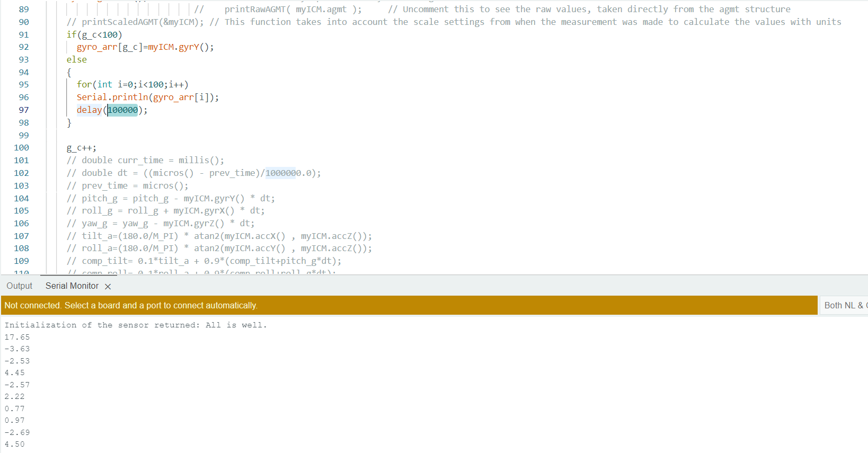868x453 pixels.
Task: Click the closing brace on line 98
Action: [69, 123]
